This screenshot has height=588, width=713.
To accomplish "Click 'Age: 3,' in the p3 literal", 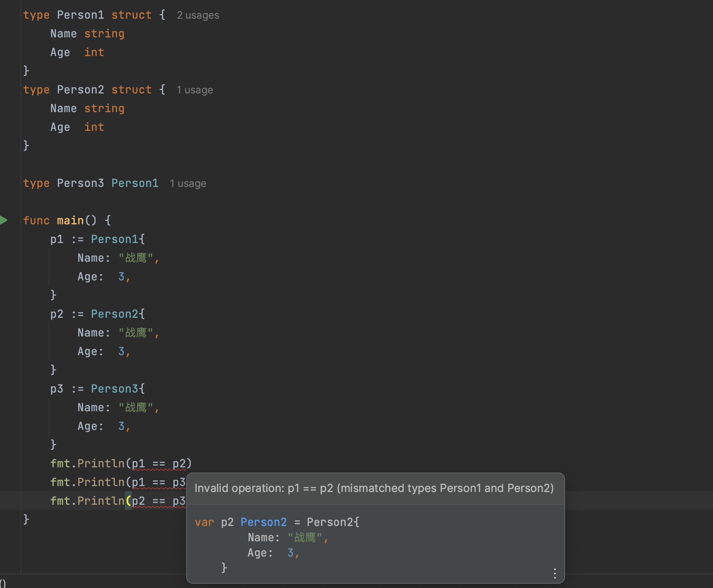I will pos(104,426).
